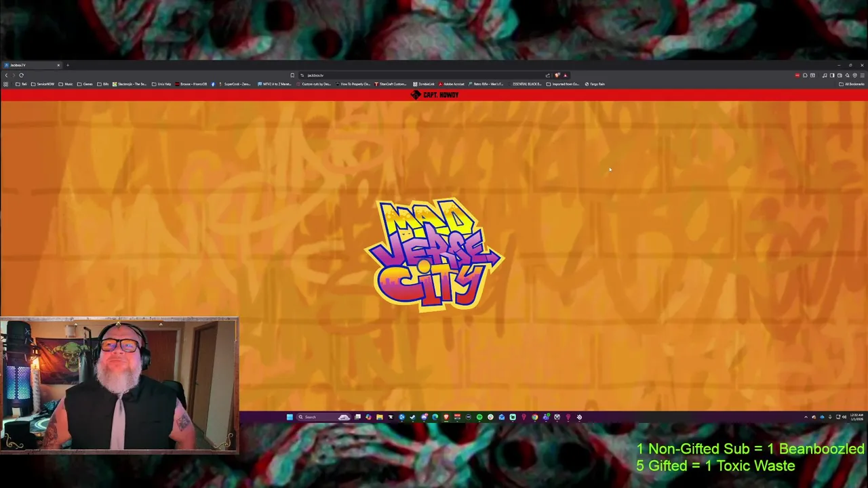Viewport: 868px width, 488px height.
Task: Open the apps grid in bookmarks bar
Action: pyautogui.click(x=5, y=84)
